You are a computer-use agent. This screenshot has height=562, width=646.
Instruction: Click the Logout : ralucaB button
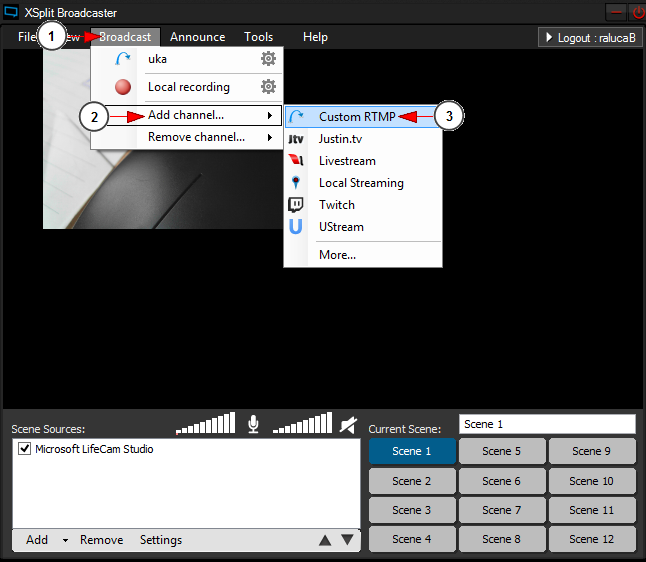(590, 37)
